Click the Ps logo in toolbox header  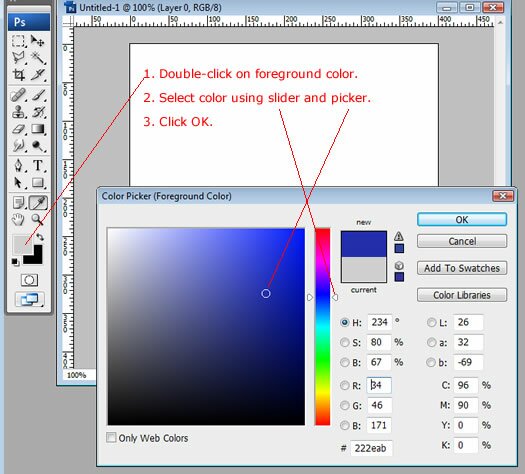click(29, 22)
